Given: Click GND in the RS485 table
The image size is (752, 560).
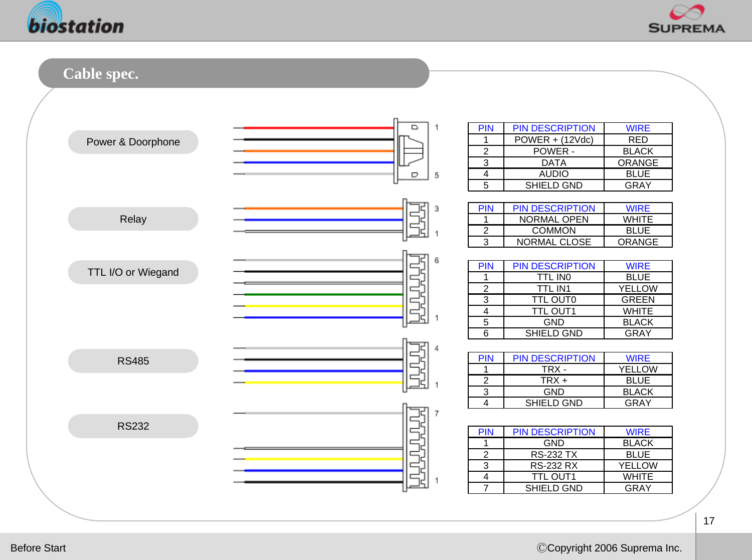Looking at the screenshot, I should click(x=554, y=392).
